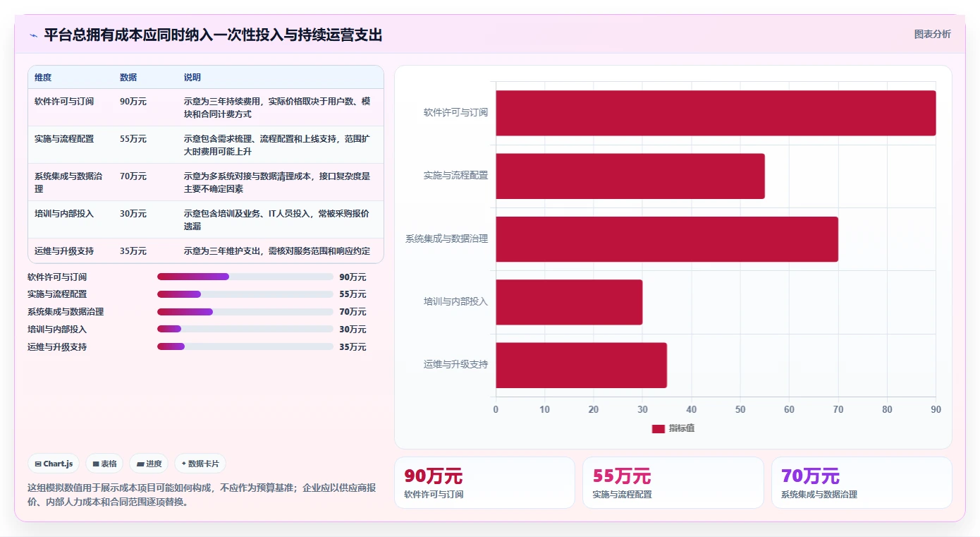Click the 数据卡片 tag chip
The height and width of the screenshot is (537, 980).
[x=200, y=464]
